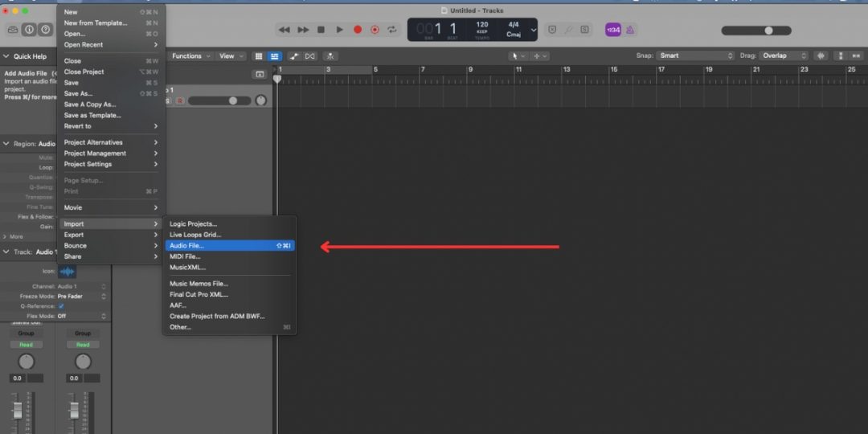Click the Capture Recording button
The width and height of the screenshot is (868, 434).
[375, 30]
